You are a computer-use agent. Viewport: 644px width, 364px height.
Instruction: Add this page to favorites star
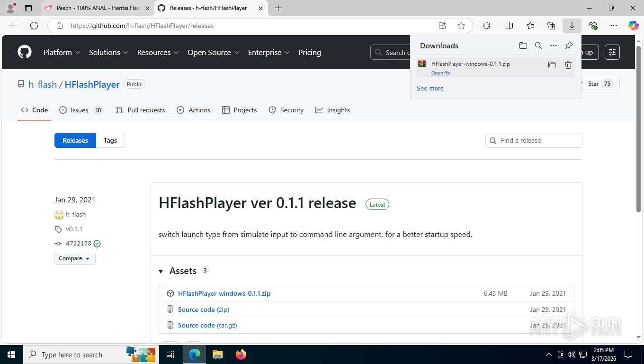pyautogui.click(x=461, y=26)
